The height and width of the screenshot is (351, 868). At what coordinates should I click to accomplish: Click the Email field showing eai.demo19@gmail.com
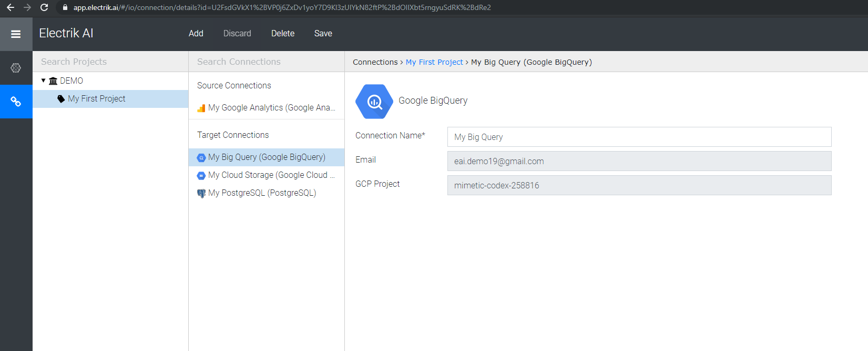coord(639,161)
